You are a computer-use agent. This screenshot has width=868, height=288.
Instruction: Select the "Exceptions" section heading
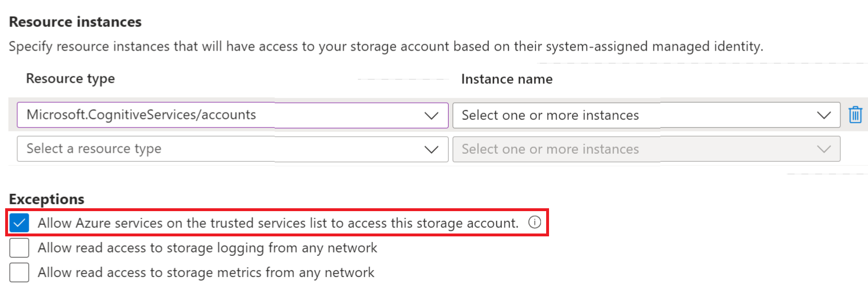point(46,199)
